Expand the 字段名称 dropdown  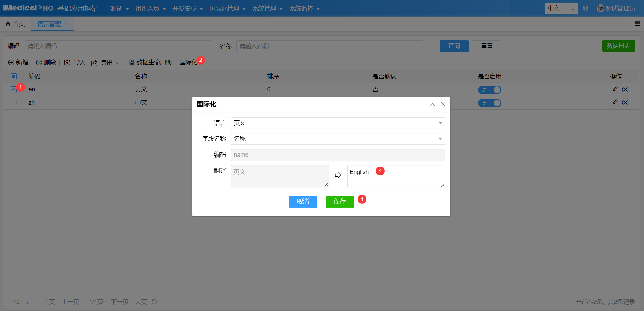coord(440,139)
